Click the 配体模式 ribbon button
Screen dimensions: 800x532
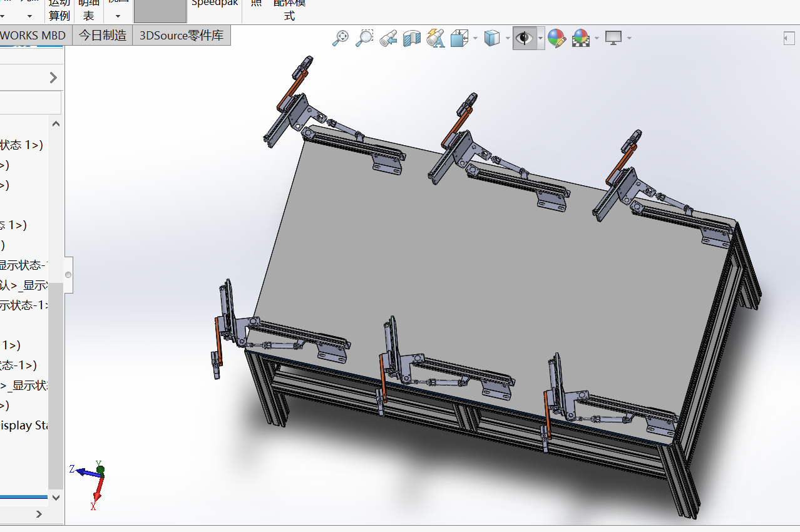point(289,10)
